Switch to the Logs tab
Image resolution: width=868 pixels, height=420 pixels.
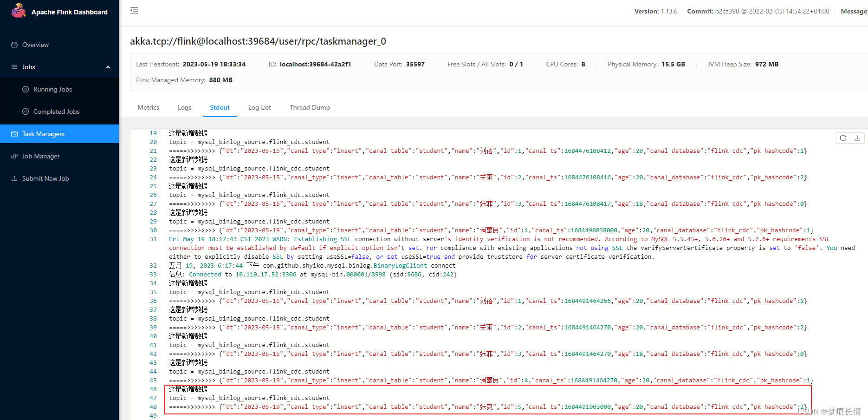tap(184, 107)
